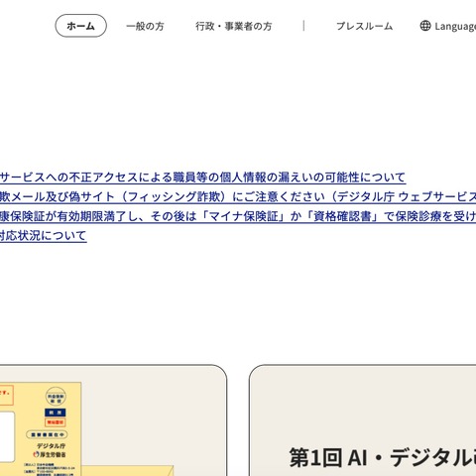Select the ホーム navigation tab

(x=80, y=26)
